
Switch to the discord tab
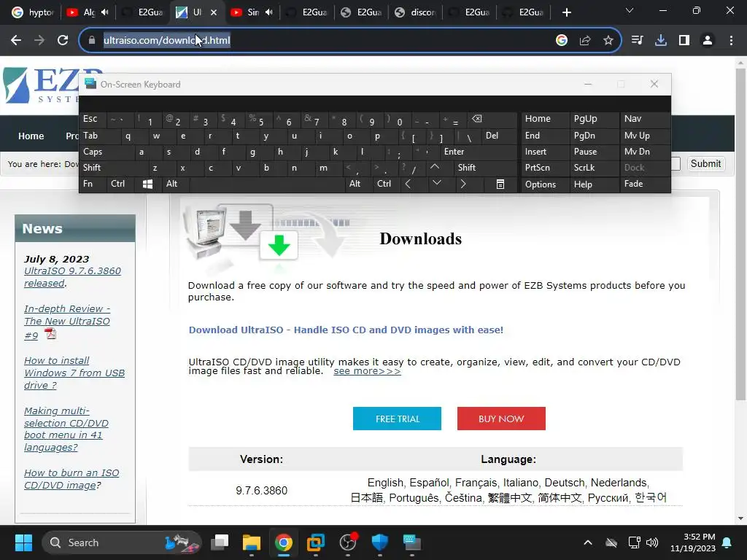pos(415,12)
